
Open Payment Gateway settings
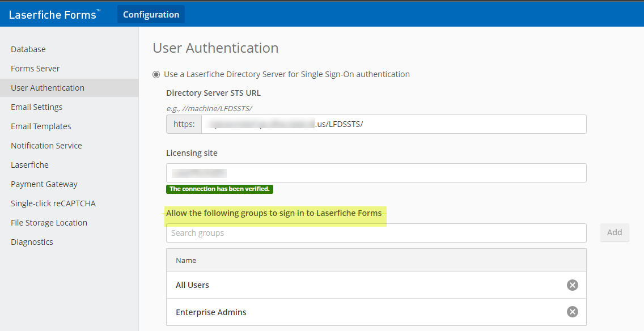[x=44, y=184]
